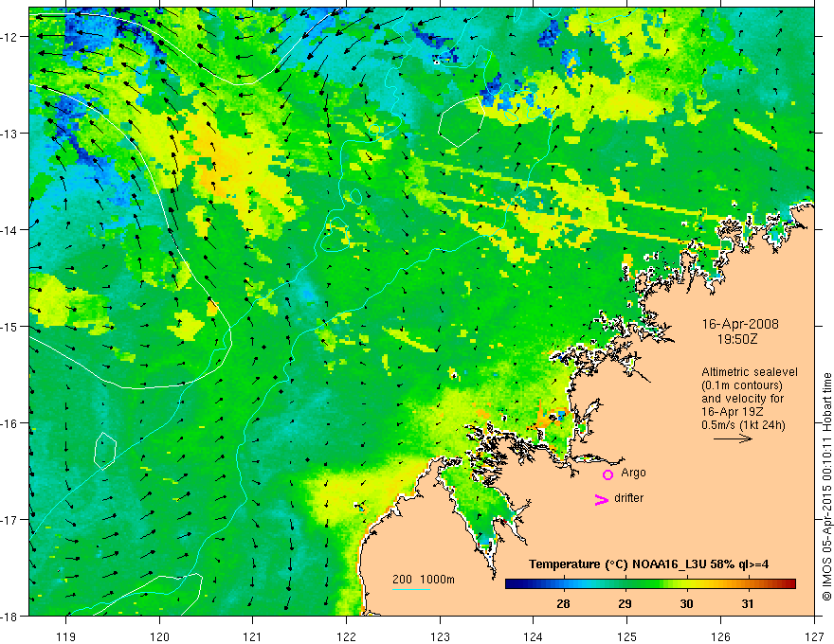Click the latitude axis label -18
834x644 pixels.
click(x=9, y=617)
